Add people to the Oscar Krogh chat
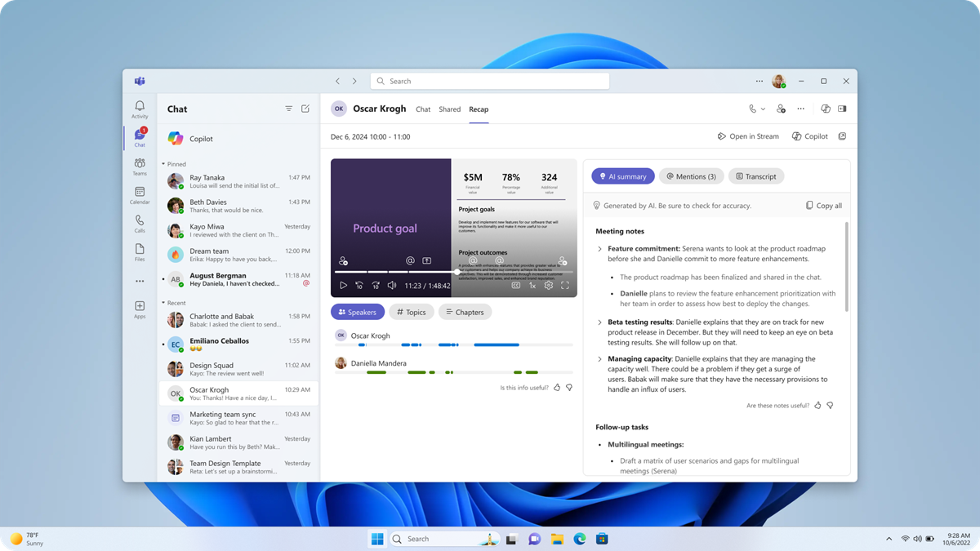This screenshot has width=980, height=551. (781, 109)
